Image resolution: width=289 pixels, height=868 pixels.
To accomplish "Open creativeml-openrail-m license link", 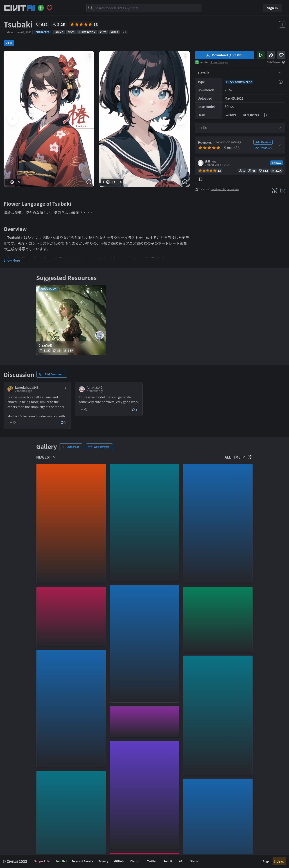I will coord(224,189).
